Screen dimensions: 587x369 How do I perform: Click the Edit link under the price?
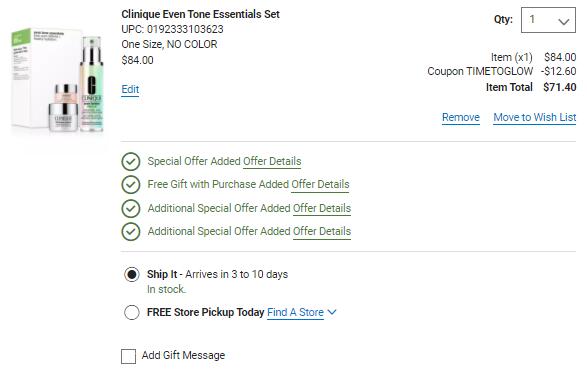pyautogui.click(x=130, y=89)
